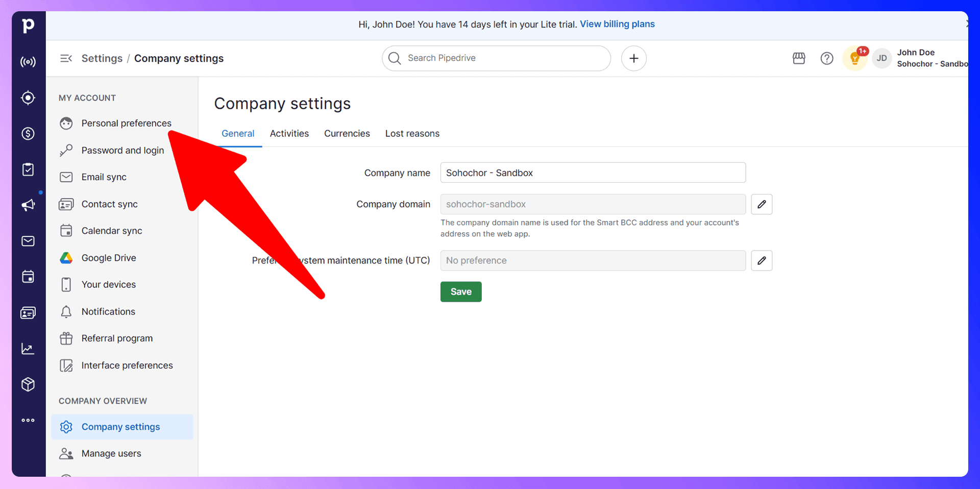Open the Deals dollar icon
Image resolution: width=980 pixels, height=489 pixels.
point(28,134)
